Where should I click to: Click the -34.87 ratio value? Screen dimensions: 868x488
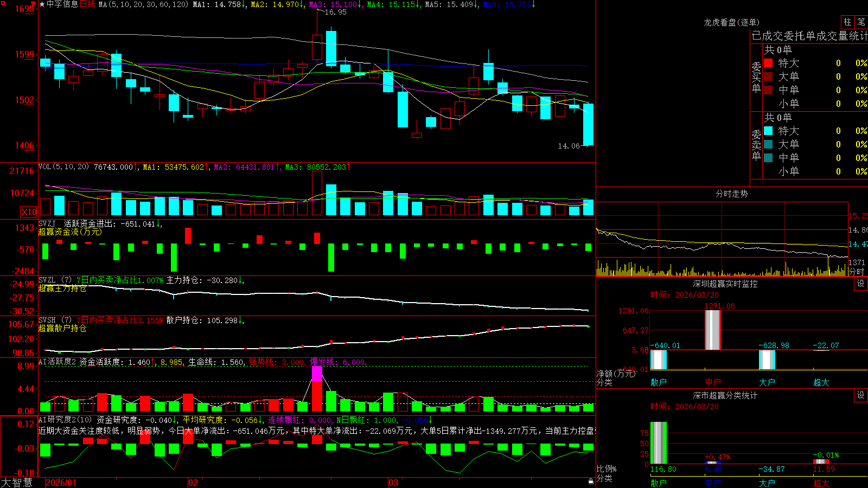[772, 469]
